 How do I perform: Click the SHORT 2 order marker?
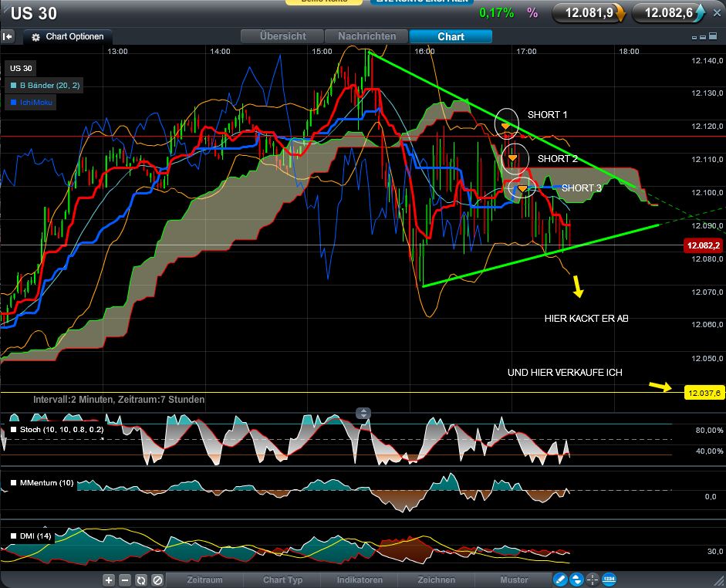tap(512, 158)
